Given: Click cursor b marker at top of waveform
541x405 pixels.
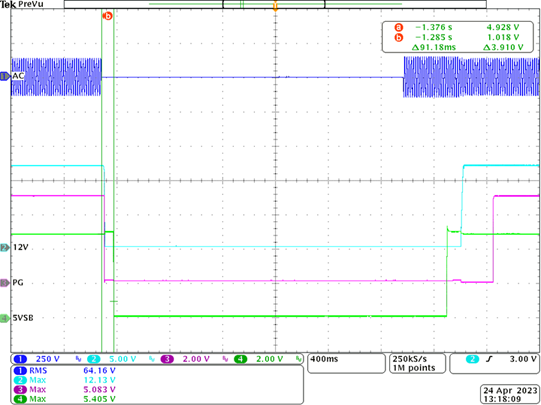Looking at the screenshot, I should point(108,16).
